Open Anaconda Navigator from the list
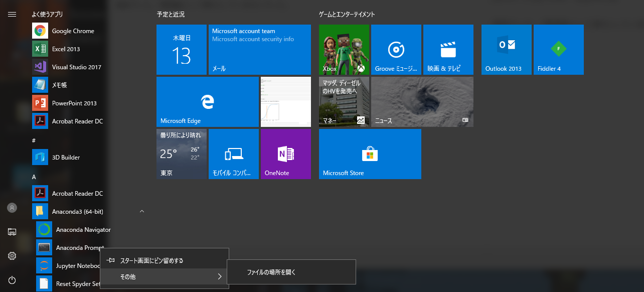The height and width of the screenshot is (292, 644). click(x=83, y=230)
